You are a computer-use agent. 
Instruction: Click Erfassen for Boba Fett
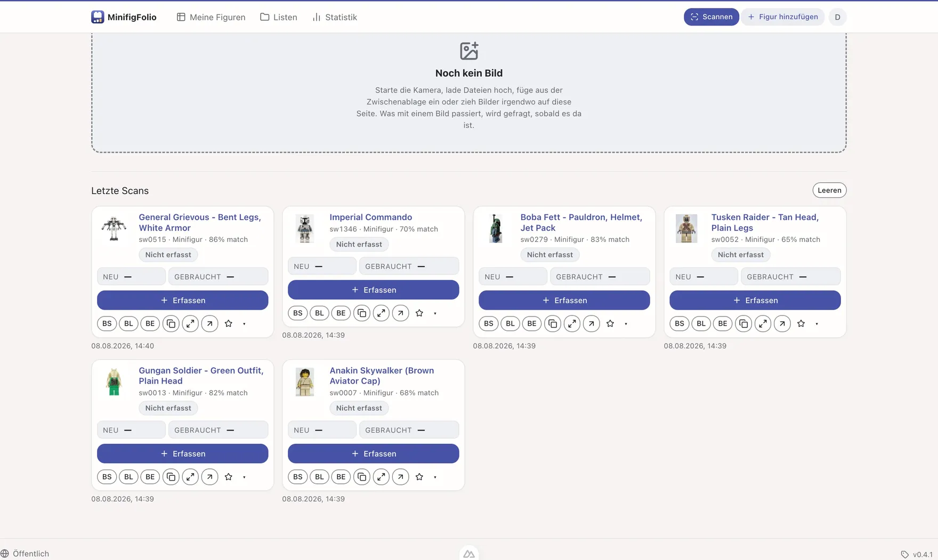pyautogui.click(x=564, y=300)
